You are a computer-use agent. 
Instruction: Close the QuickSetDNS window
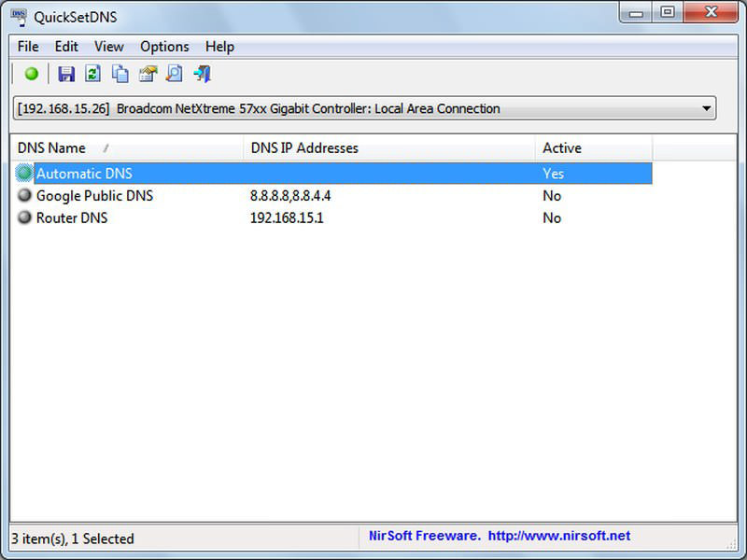click(x=711, y=12)
